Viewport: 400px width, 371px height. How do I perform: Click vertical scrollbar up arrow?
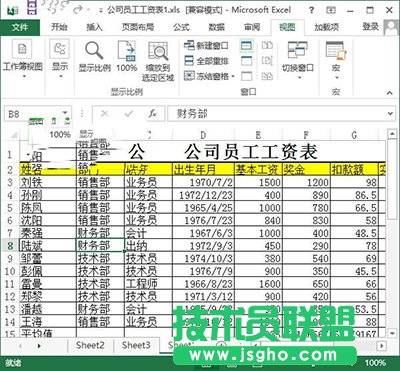[392, 134]
